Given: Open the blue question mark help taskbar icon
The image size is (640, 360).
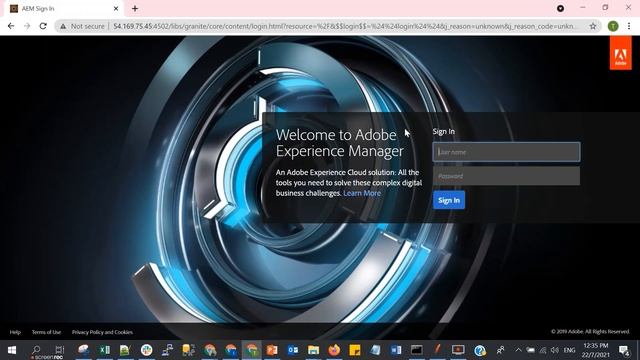Looking at the screenshot, I should 480,350.
